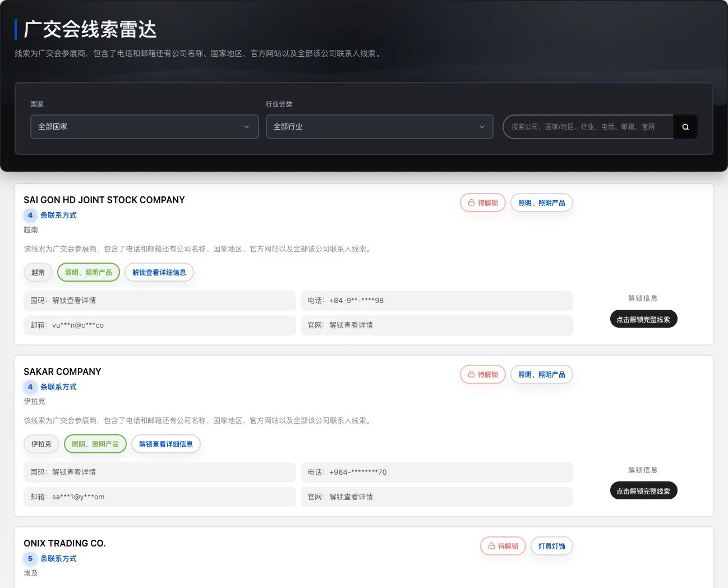Click 5 条联系方式 under ONIX TRADING CO.
This screenshot has height=588, width=728.
click(x=50, y=559)
